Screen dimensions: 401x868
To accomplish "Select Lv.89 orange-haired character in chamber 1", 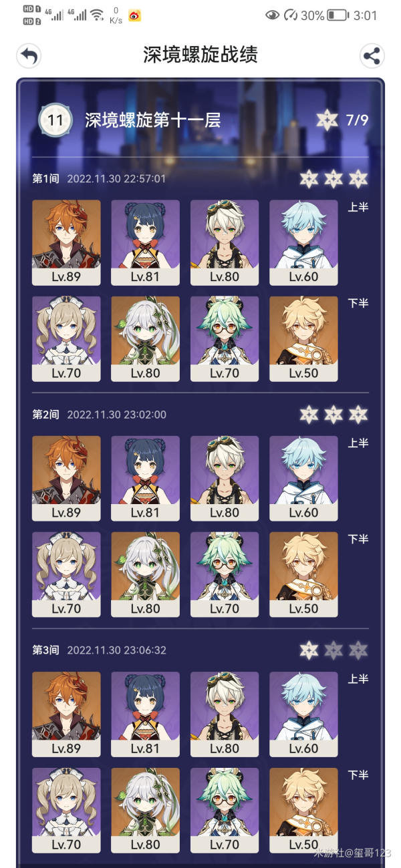I will (66, 243).
